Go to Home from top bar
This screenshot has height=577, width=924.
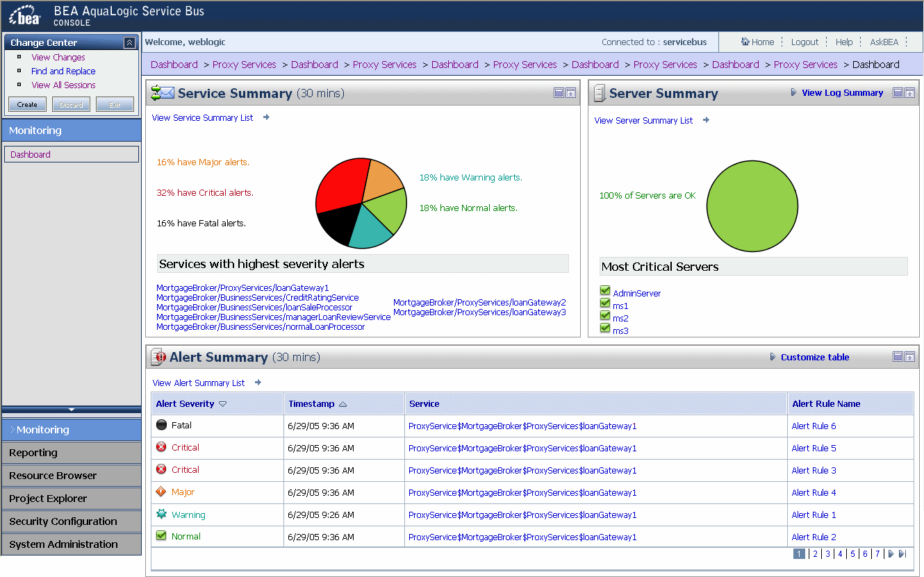[757, 42]
